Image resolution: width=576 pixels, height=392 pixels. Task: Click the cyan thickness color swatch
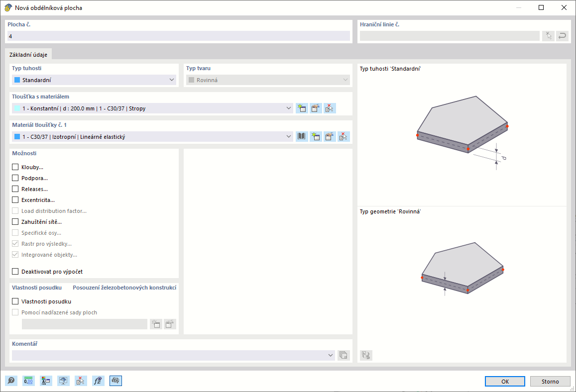click(17, 108)
